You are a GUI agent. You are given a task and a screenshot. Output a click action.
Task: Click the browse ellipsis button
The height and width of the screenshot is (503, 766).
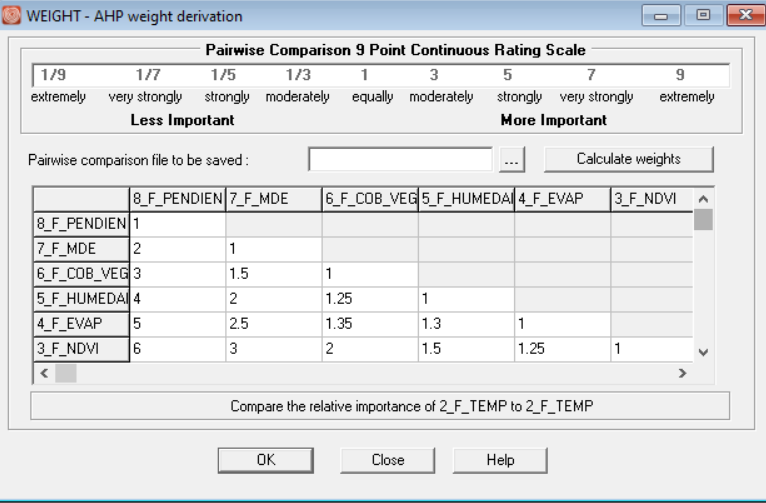point(512,159)
